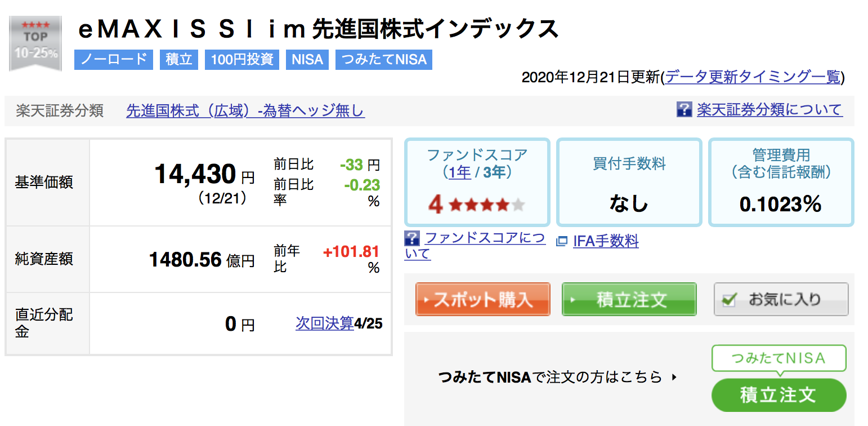Click the external window icon next to IFA手数料
868x426 pixels.
pyautogui.click(x=562, y=242)
